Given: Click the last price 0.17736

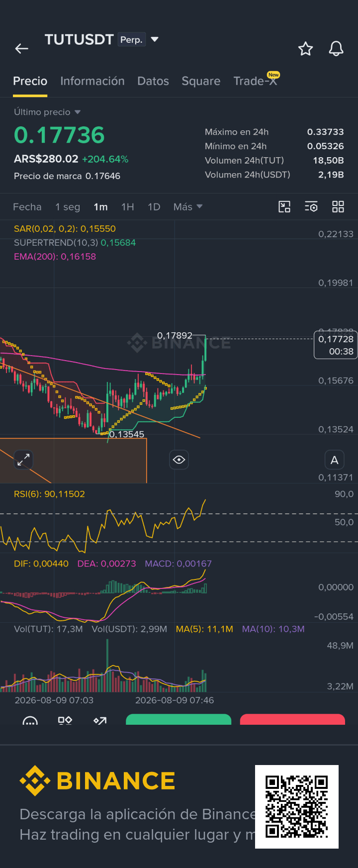Looking at the screenshot, I should click(x=59, y=135).
